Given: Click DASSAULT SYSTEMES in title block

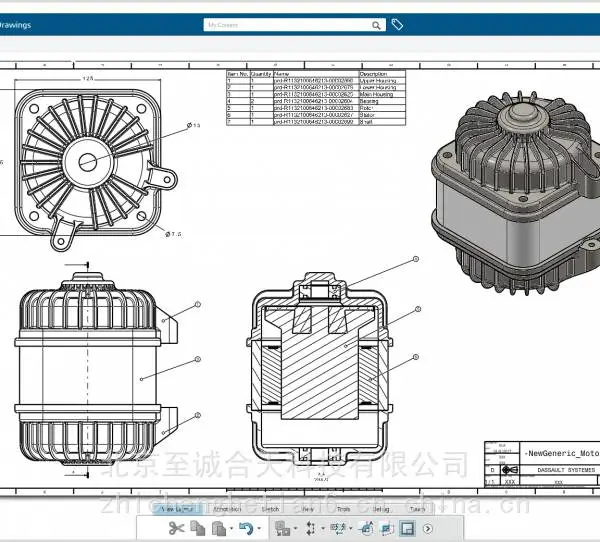Looking at the screenshot, I should (x=566, y=470).
